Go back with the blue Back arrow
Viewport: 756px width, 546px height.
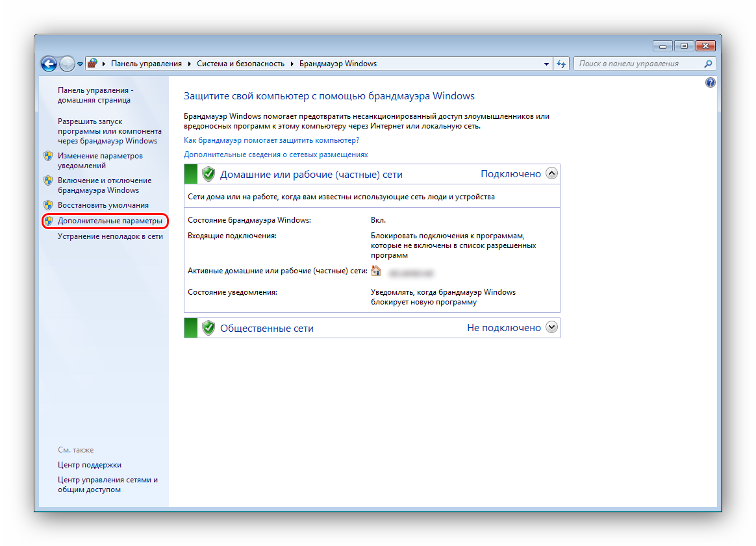[49, 64]
